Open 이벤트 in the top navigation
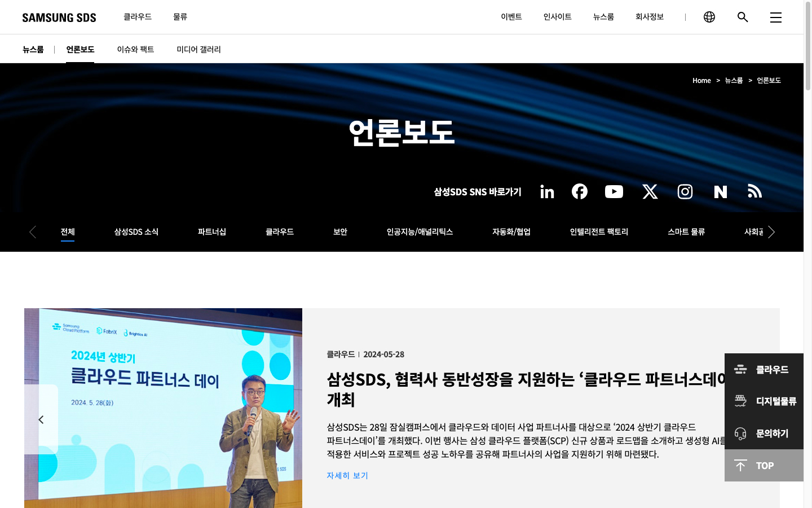Screen dimensions: 812x508 point(511,17)
